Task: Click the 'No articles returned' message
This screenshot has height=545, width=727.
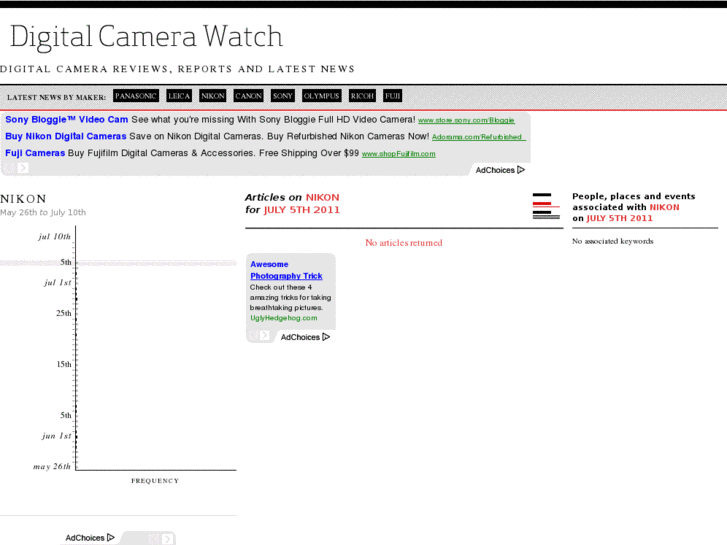Action: (404, 243)
